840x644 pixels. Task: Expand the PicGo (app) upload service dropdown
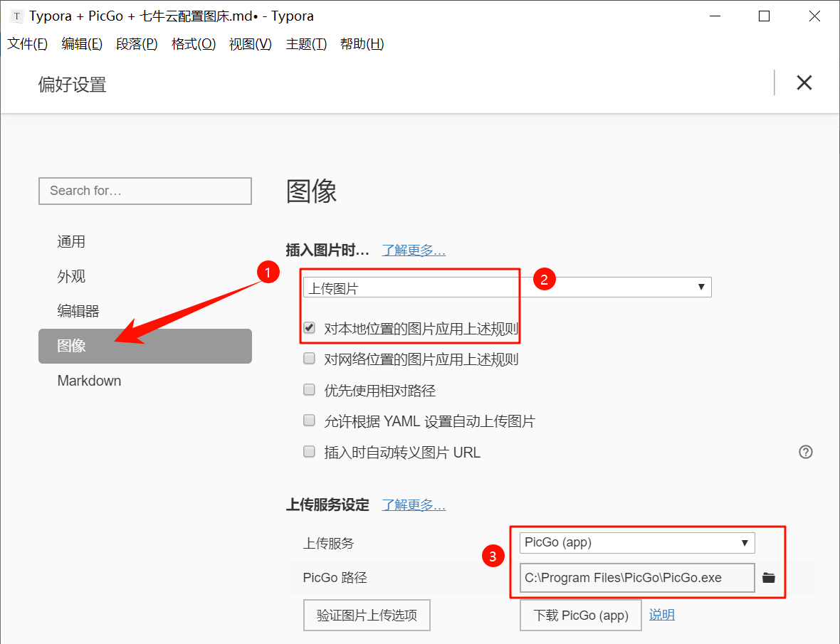point(636,543)
